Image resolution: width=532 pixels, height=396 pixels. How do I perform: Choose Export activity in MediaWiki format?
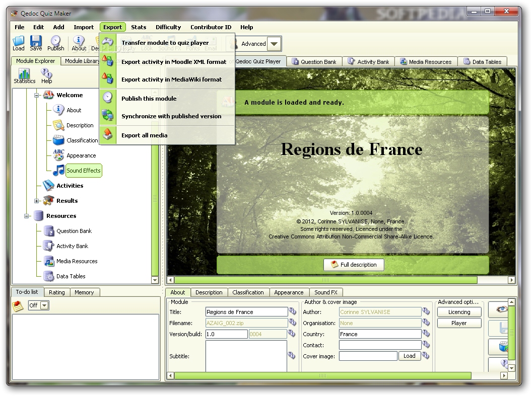coord(167,80)
